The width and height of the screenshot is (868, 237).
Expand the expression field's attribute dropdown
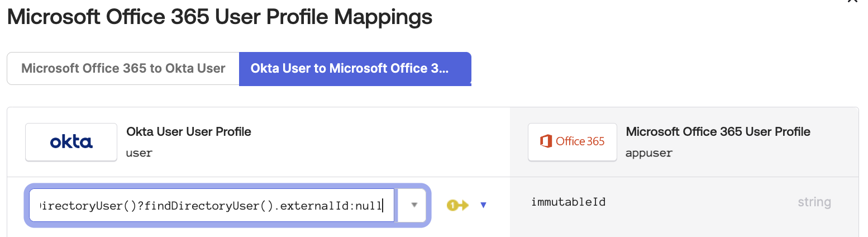coord(414,205)
